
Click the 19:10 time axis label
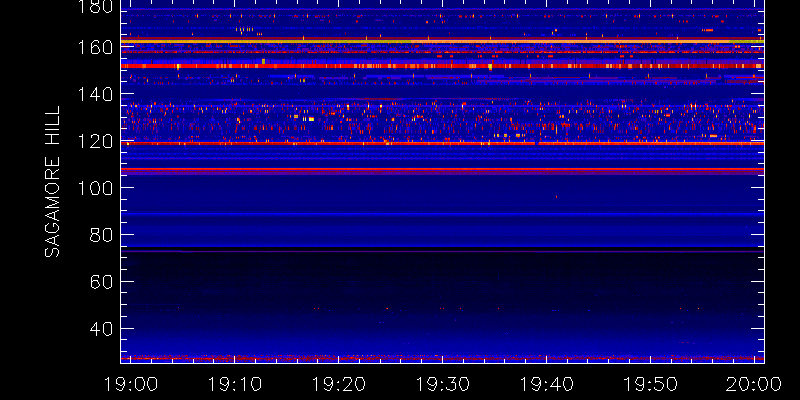pyautogui.click(x=234, y=384)
